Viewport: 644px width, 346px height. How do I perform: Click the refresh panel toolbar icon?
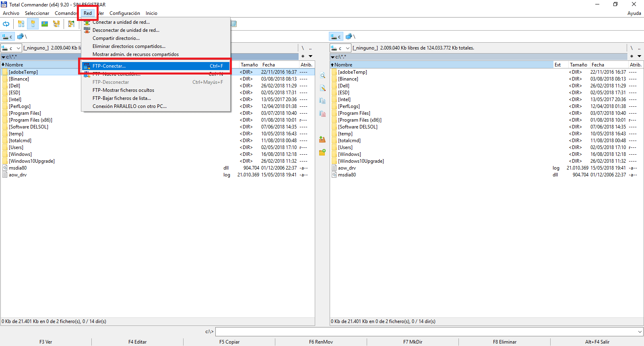point(6,24)
